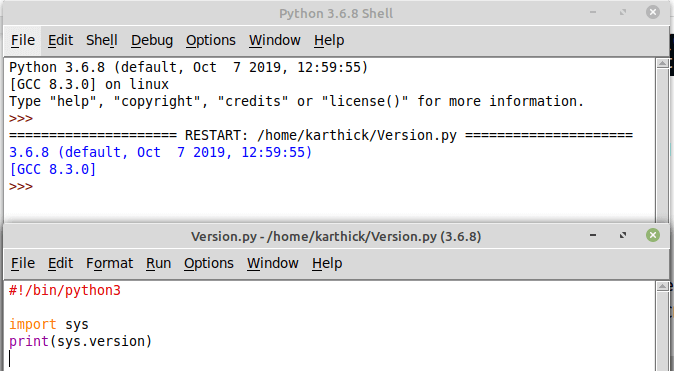Viewport: 674px width, 371px height.
Task: Open the Run menu
Action: tap(158, 263)
